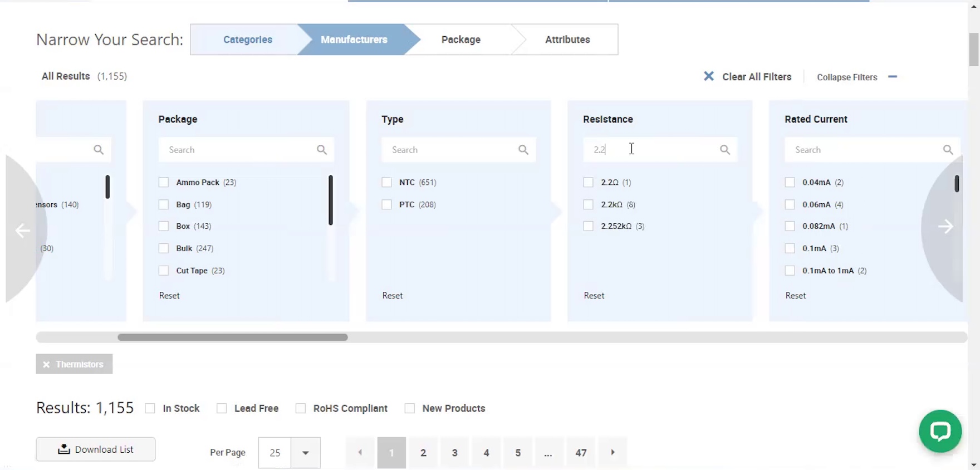Switch to the Package tab
This screenshot has width=980, height=470.
pyautogui.click(x=460, y=40)
